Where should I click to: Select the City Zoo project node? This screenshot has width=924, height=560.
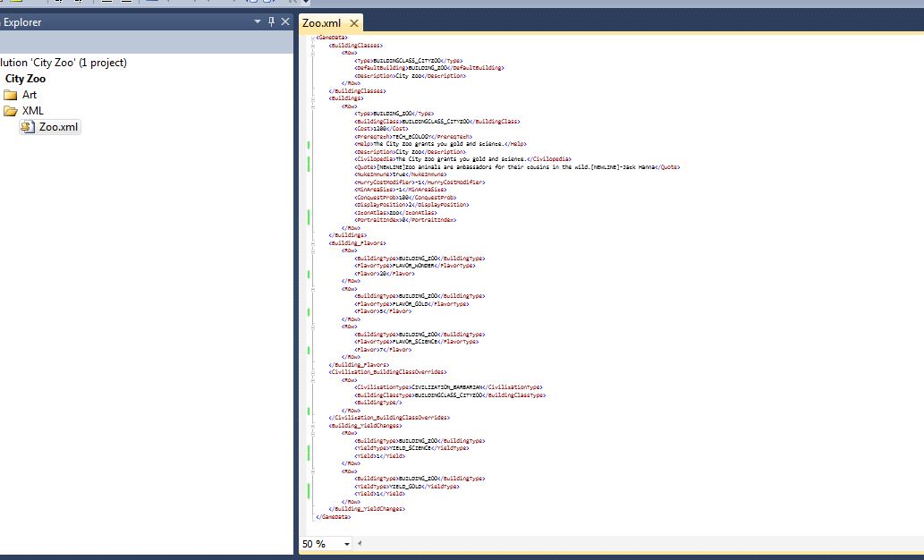[x=25, y=79]
